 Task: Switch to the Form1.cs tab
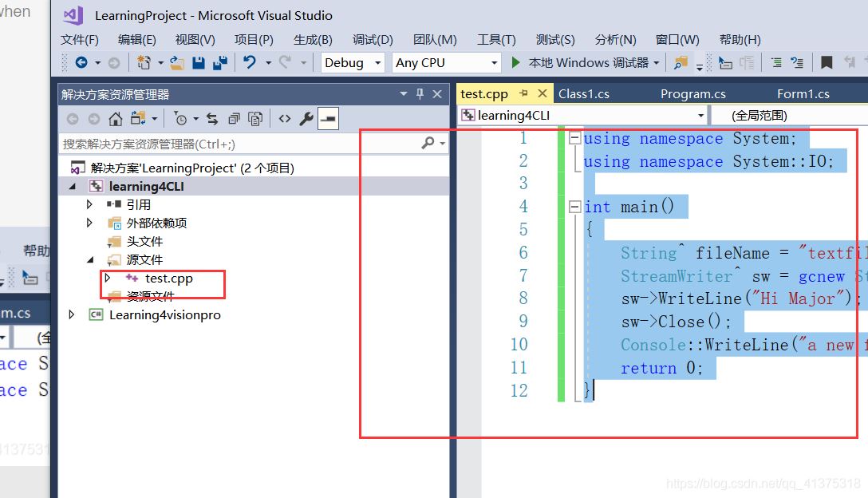pyautogui.click(x=803, y=94)
